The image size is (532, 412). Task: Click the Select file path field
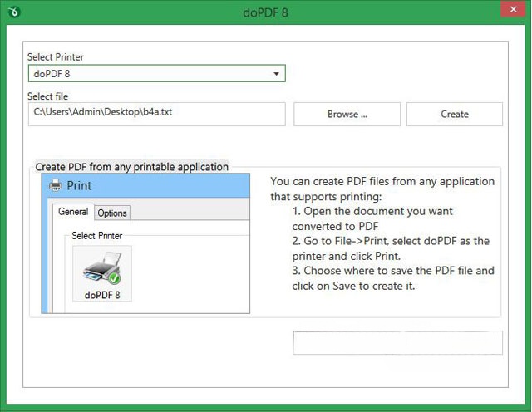(157, 115)
